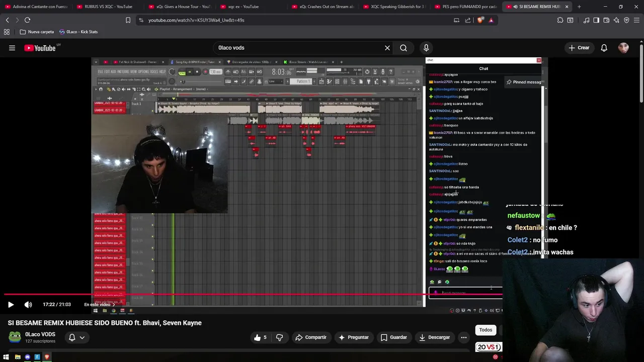Open the browser main menu
This screenshot has width=644, height=362.
[x=636, y=20]
